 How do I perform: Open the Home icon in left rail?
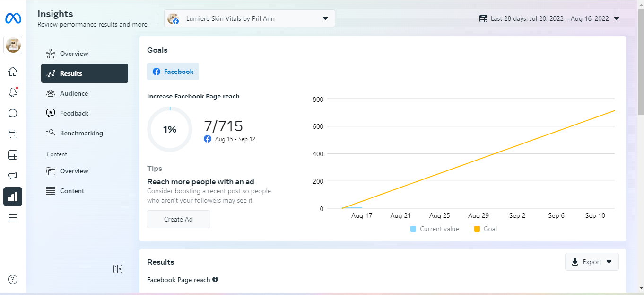pyautogui.click(x=13, y=72)
